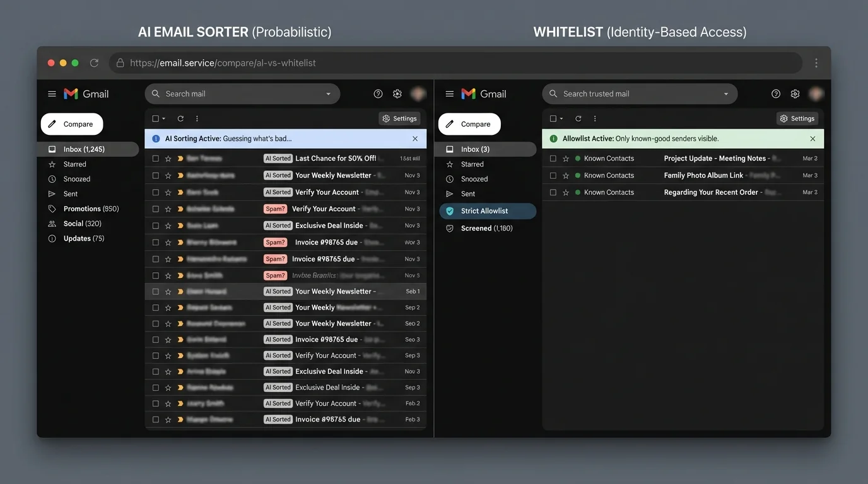The width and height of the screenshot is (868, 484).
Task: Refresh the AI Sorted inbox
Action: click(180, 118)
